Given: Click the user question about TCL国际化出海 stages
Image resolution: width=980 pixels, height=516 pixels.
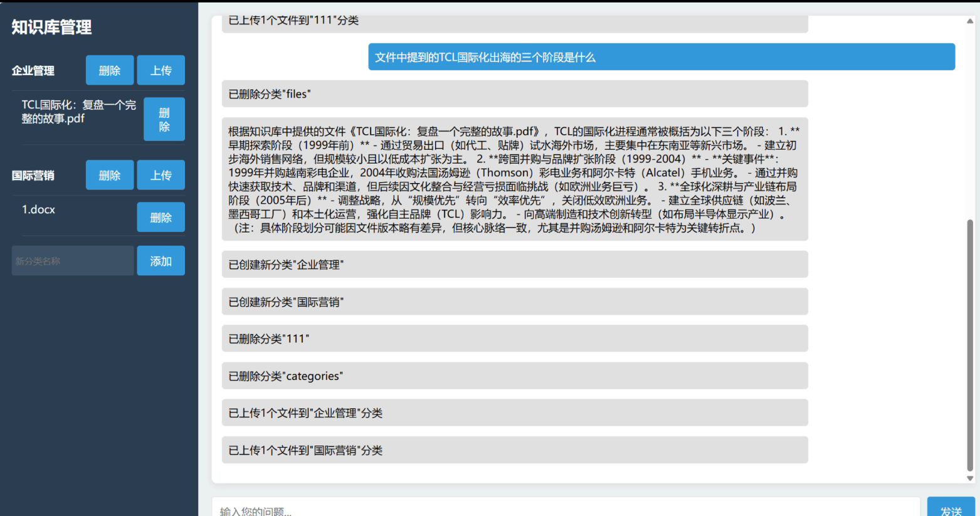Looking at the screenshot, I should point(661,57).
